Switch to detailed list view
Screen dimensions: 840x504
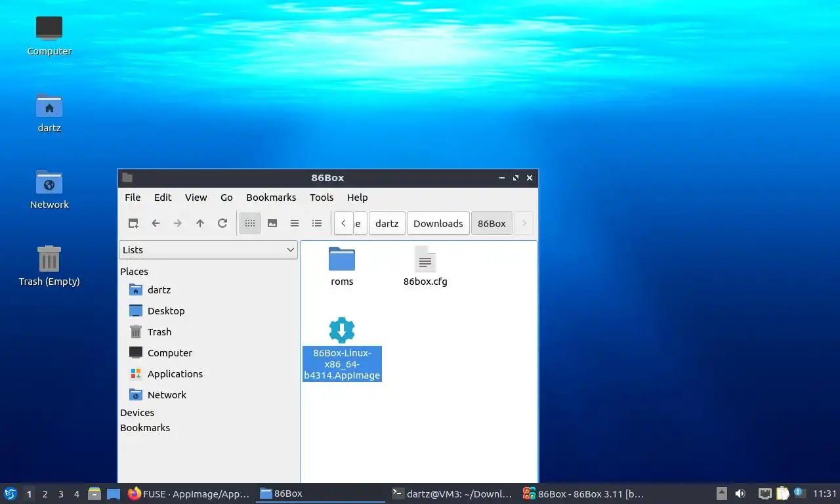coord(317,223)
